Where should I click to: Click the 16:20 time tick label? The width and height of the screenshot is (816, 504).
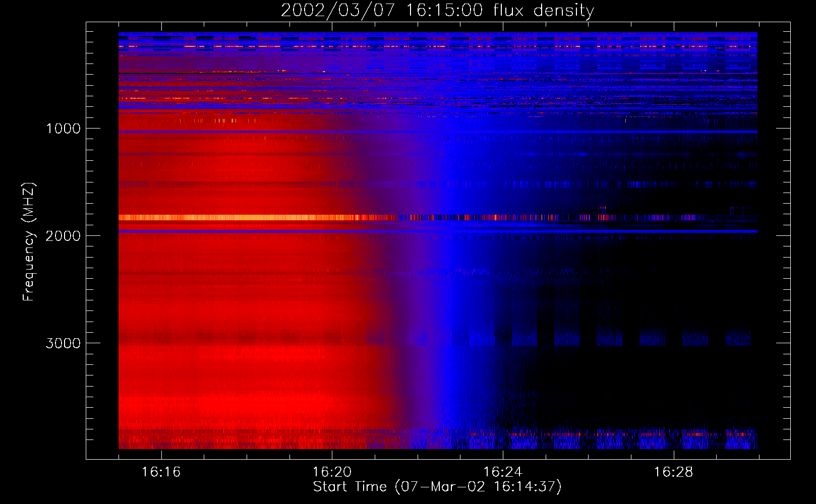point(332,472)
